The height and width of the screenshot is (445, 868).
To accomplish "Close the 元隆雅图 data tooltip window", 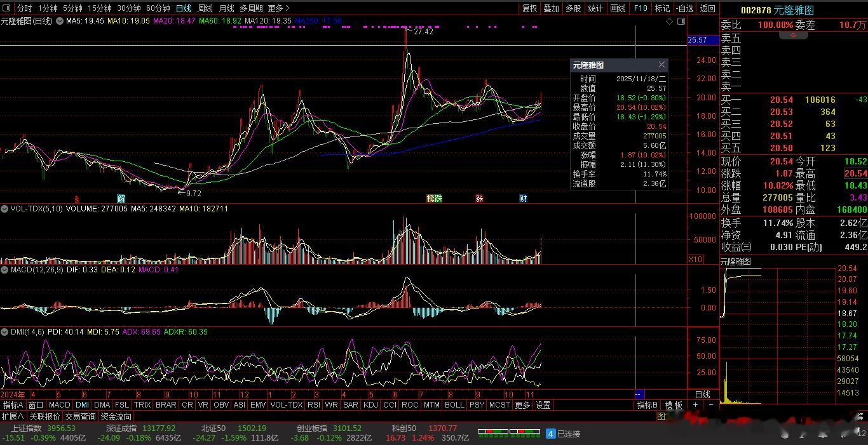I will 661,65.
